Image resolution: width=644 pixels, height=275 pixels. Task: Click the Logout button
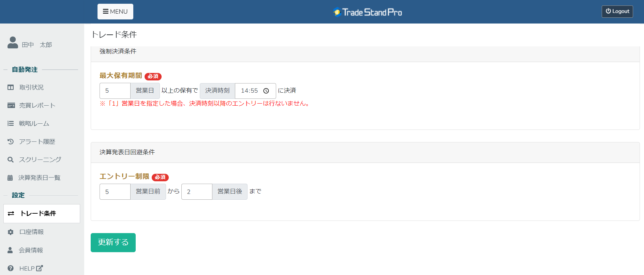(x=617, y=11)
